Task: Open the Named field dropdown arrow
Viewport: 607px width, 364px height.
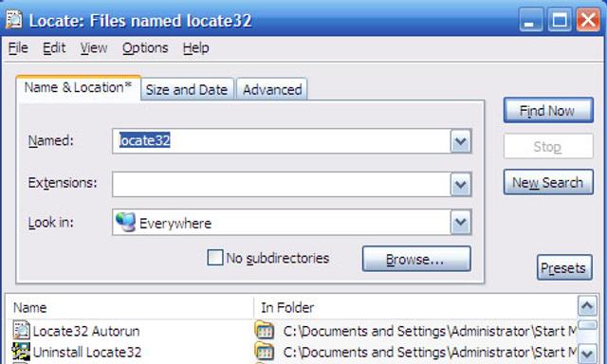Action: pos(461,141)
